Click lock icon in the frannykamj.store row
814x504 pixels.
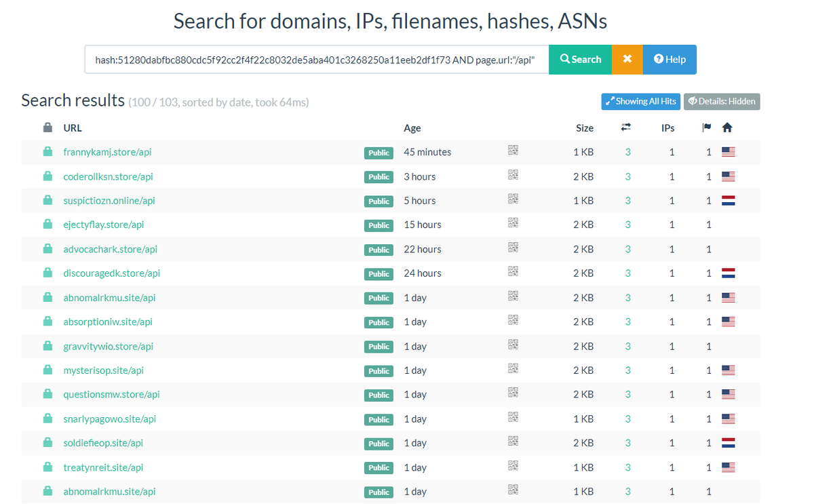tap(47, 152)
